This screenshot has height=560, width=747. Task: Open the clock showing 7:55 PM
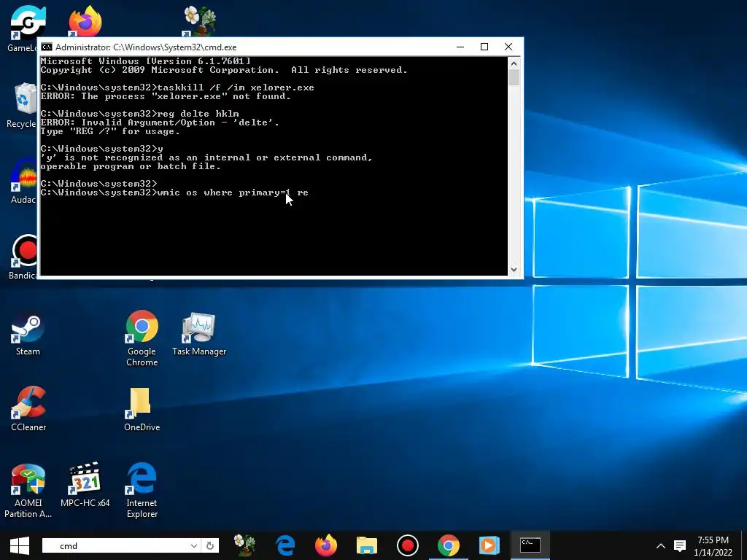pyautogui.click(x=713, y=545)
